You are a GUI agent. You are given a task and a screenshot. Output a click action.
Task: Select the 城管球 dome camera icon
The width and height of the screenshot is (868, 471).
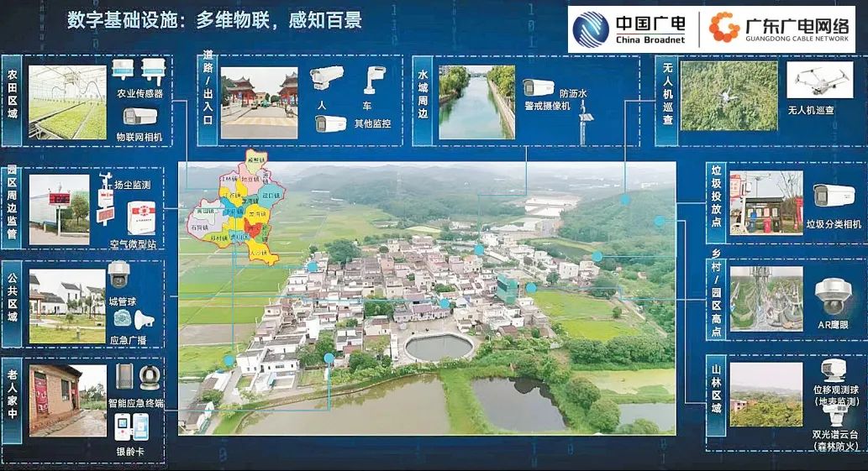[119, 275]
